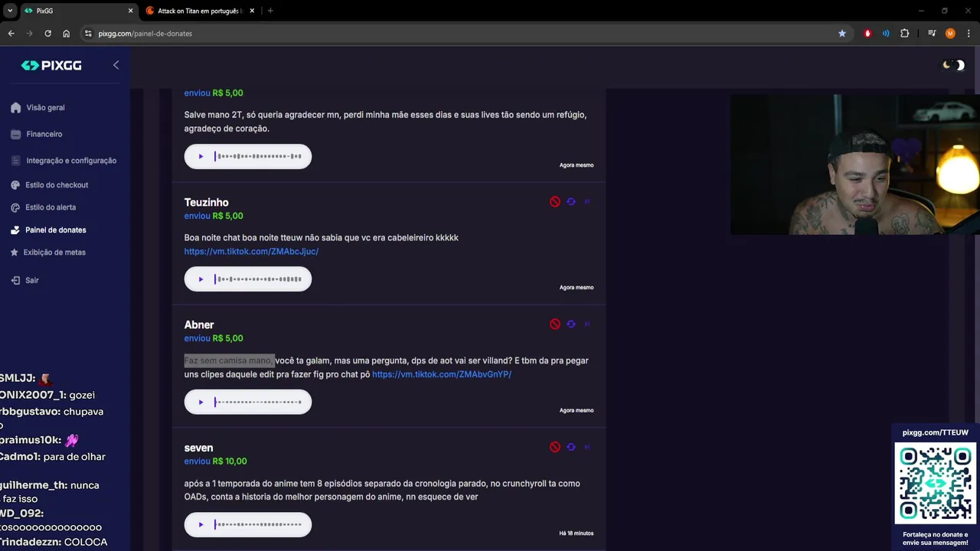Play the audio of the 2T thank-you message
This screenshot has width=980, height=551.
tap(201, 157)
